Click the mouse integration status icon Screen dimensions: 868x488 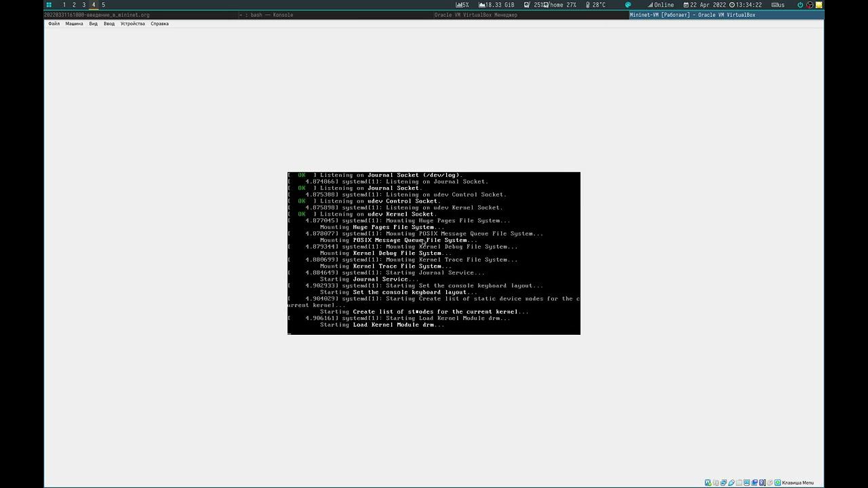click(x=770, y=483)
